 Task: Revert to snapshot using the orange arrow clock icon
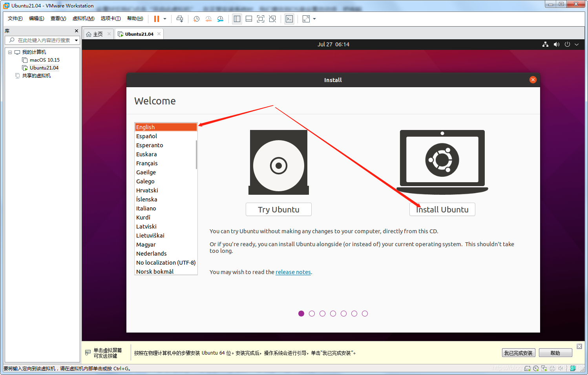tap(208, 19)
